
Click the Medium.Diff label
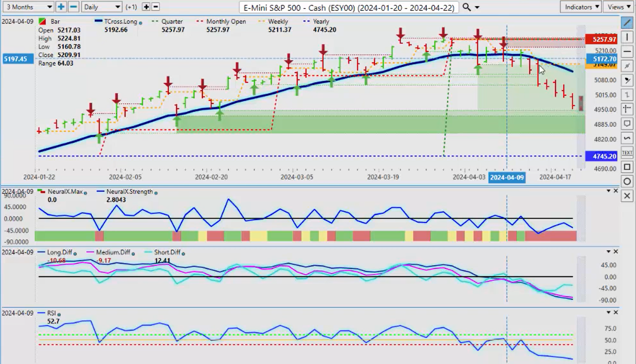pyautogui.click(x=114, y=253)
